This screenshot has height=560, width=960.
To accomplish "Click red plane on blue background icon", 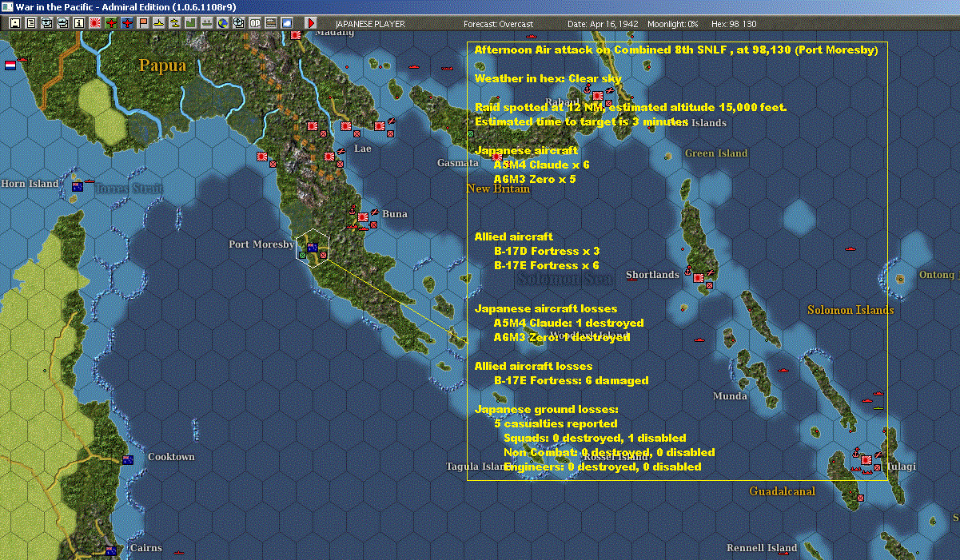I will point(127,23).
